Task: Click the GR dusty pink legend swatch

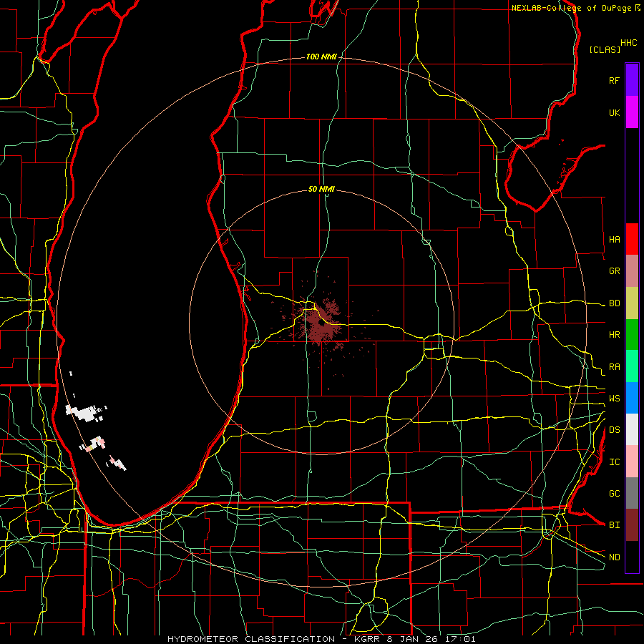Action: click(x=632, y=271)
